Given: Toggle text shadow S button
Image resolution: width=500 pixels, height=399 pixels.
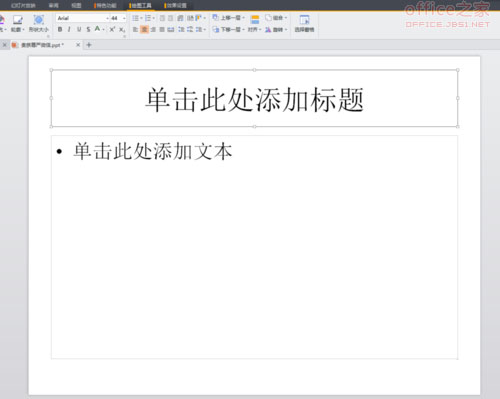Looking at the screenshot, I should 88,29.
